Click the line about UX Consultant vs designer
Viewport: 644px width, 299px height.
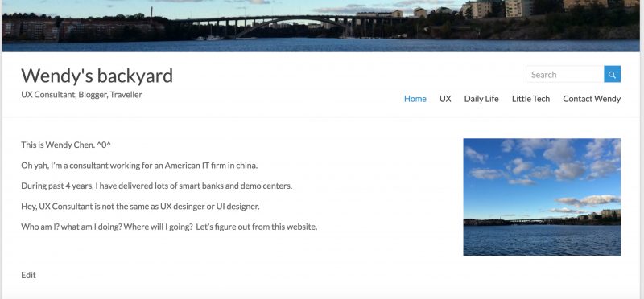pos(140,207)
